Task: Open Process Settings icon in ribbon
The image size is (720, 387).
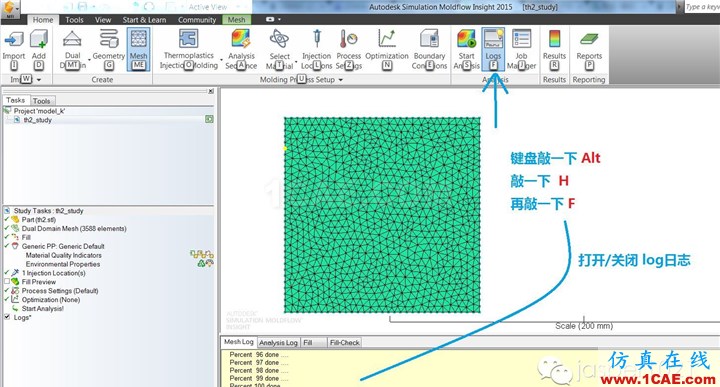Action: (349, 49)
